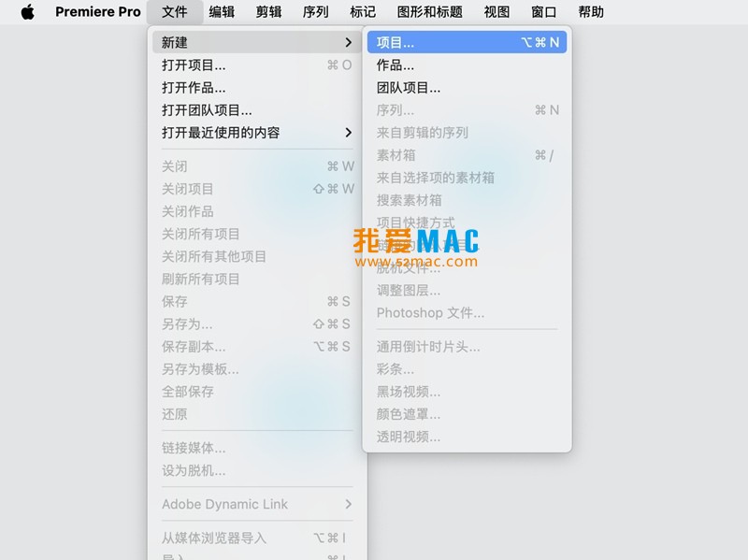This screenshot has height=560, width=748.
Task: Choose Photoshop 文件... in the submenu
Action: coord(467,313)
